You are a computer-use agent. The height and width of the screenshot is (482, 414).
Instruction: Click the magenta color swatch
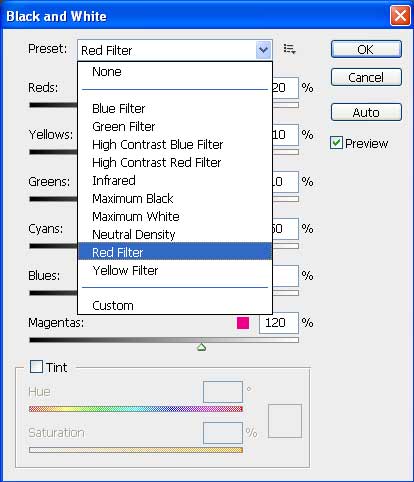[243, 323]
